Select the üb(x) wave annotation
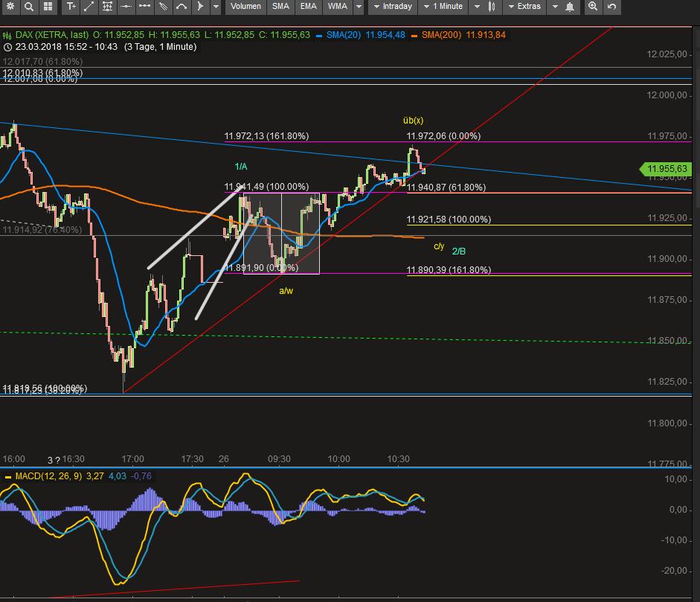The height and width of the screenshot is (602, 700). click(413, 121)
